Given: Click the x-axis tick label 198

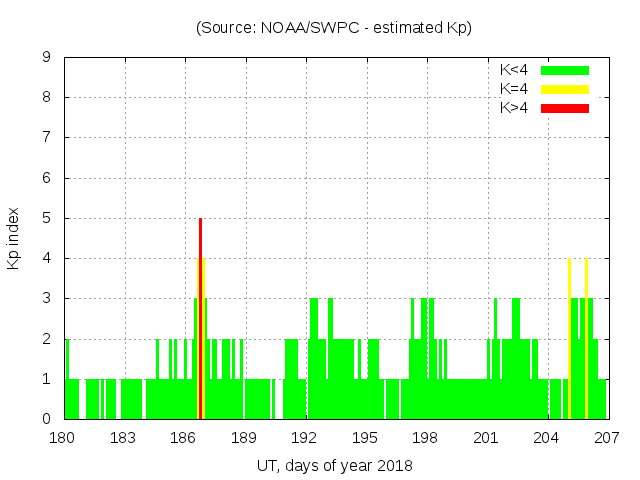Looking at the screenshot, I should [x=426, y=438].
